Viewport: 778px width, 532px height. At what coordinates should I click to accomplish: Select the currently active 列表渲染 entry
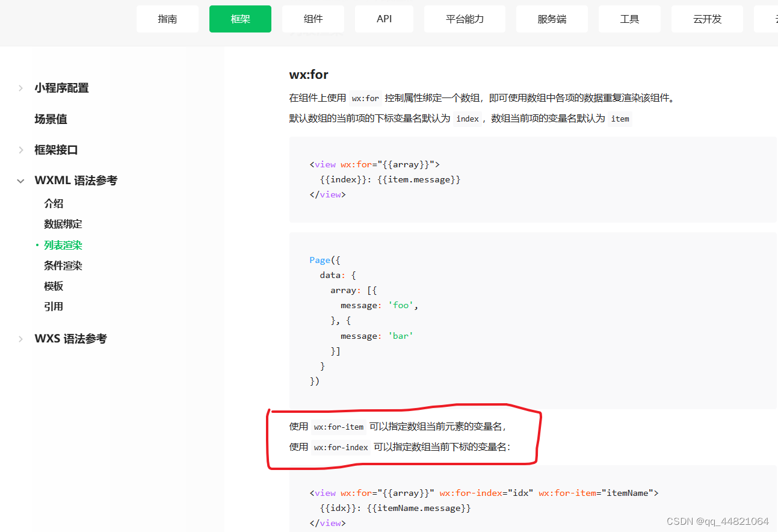[63, 245]
